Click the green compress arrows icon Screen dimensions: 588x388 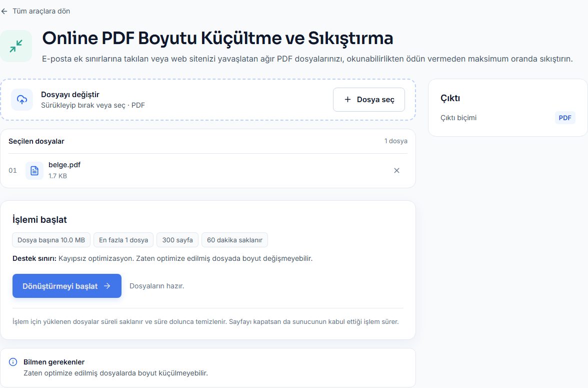tap(16, 46)
